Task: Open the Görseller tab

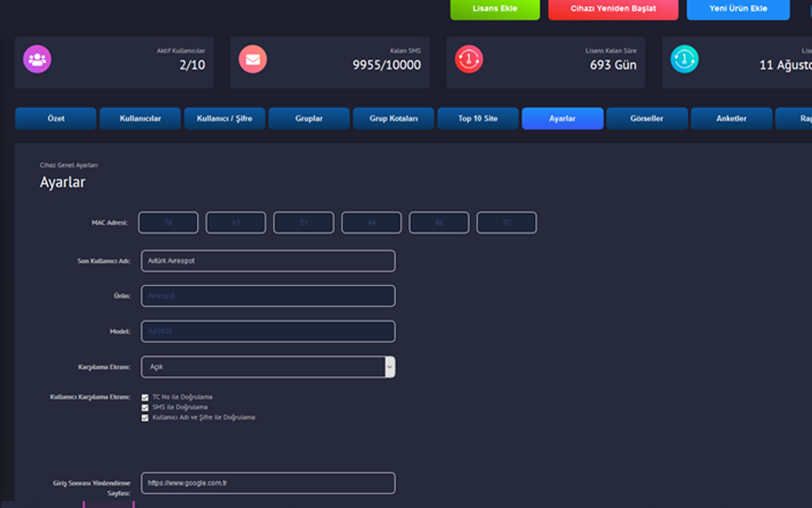Action: pos(647,119)
